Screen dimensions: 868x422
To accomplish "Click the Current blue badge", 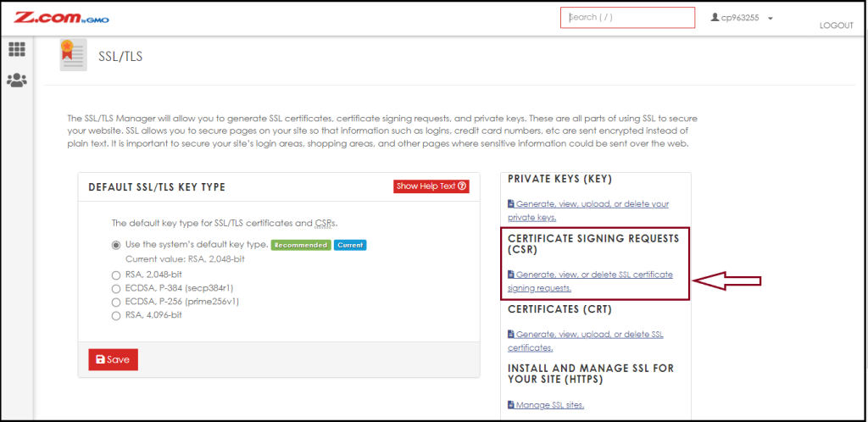I will point(350,245).
